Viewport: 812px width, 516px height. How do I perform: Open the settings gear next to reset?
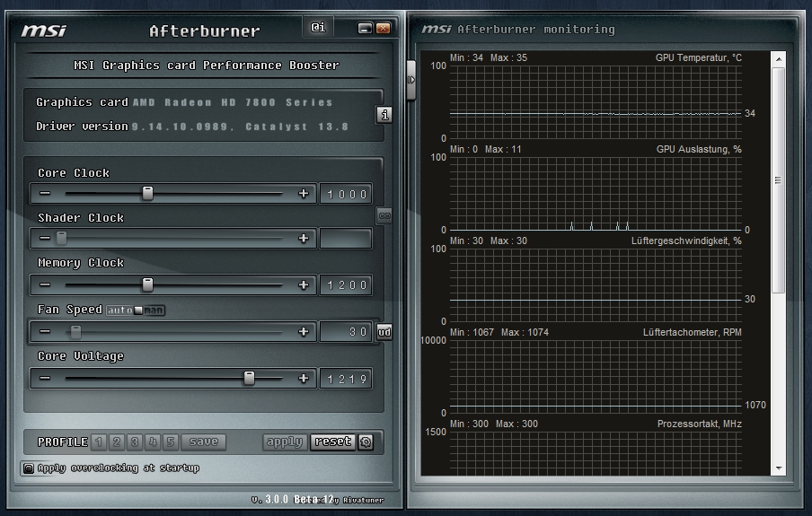(x=366, y=442)
